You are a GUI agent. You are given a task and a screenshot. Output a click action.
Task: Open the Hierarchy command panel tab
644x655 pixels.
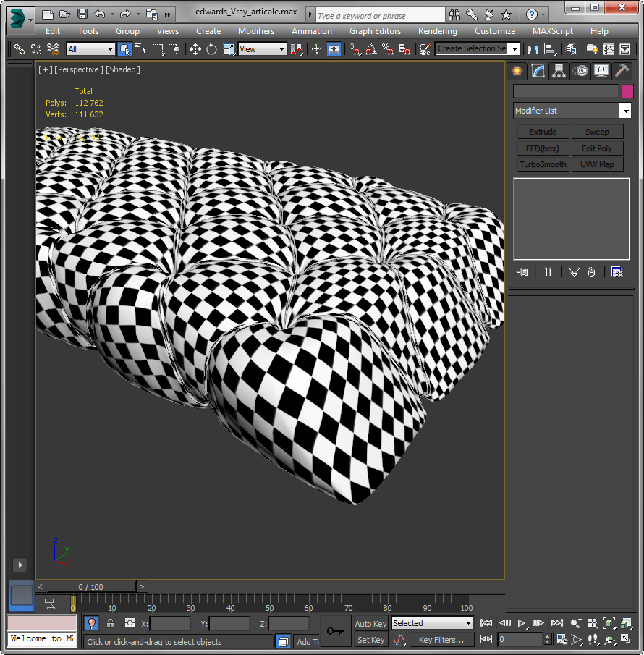click(559, 71)
